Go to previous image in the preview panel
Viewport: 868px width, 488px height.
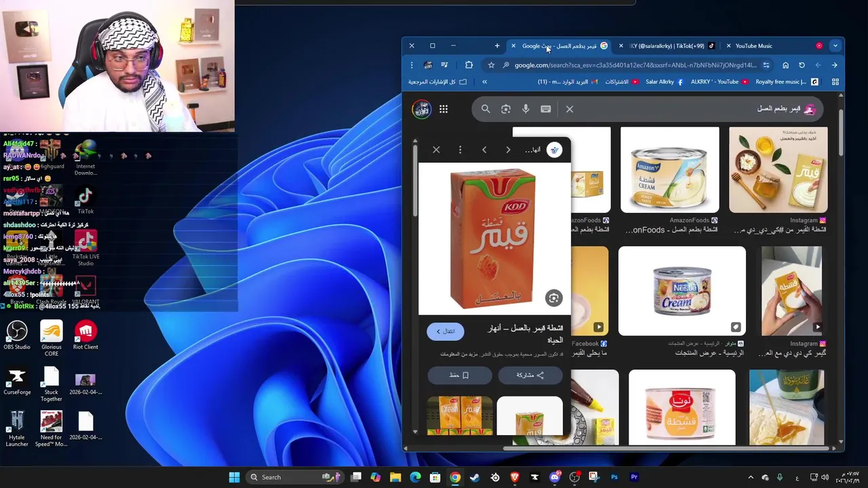pos(484,150)
